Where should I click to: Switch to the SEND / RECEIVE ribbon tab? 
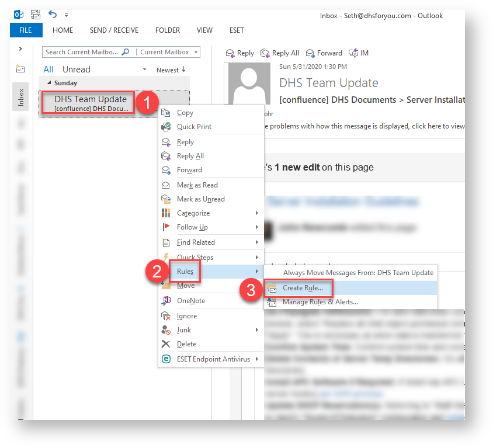(x=114, y=30)
